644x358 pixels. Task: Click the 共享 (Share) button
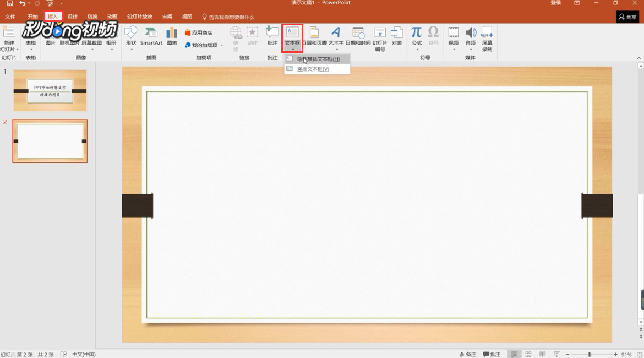pos(627,17)
